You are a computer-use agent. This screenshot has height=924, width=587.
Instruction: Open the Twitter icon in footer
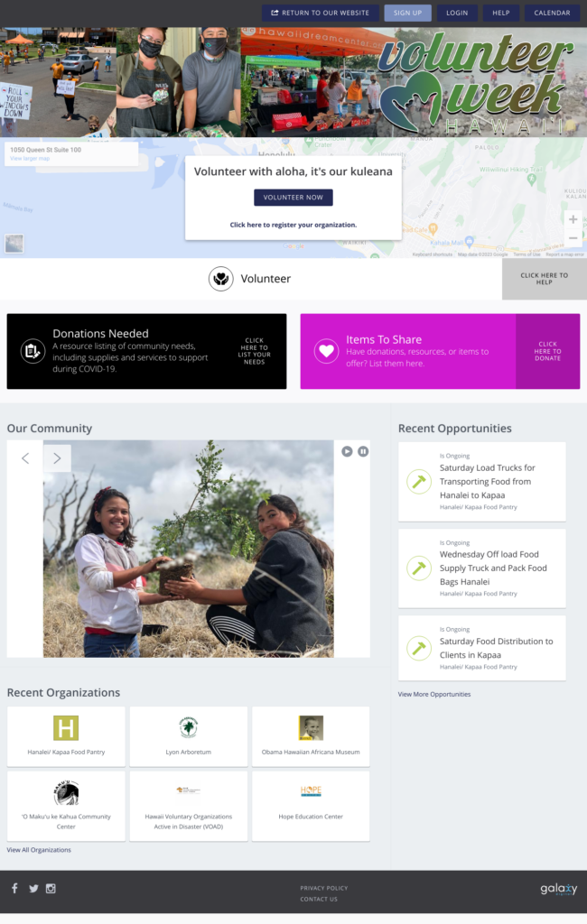33,889
